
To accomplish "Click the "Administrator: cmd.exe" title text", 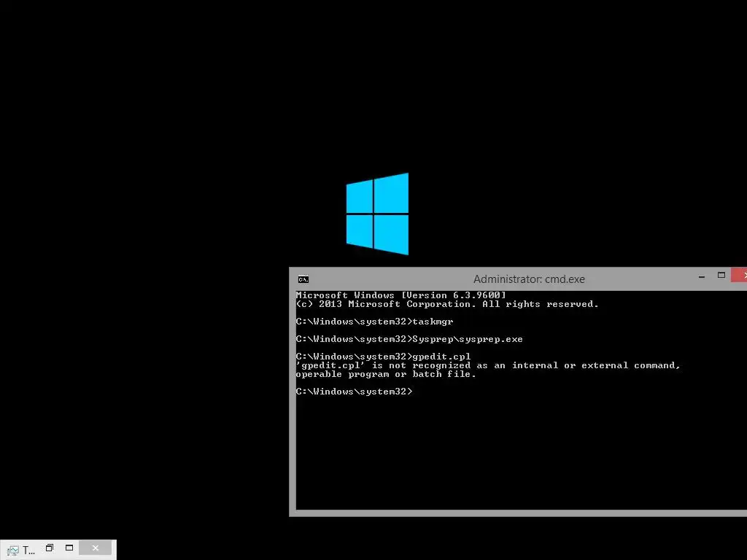I will (529, 279).
